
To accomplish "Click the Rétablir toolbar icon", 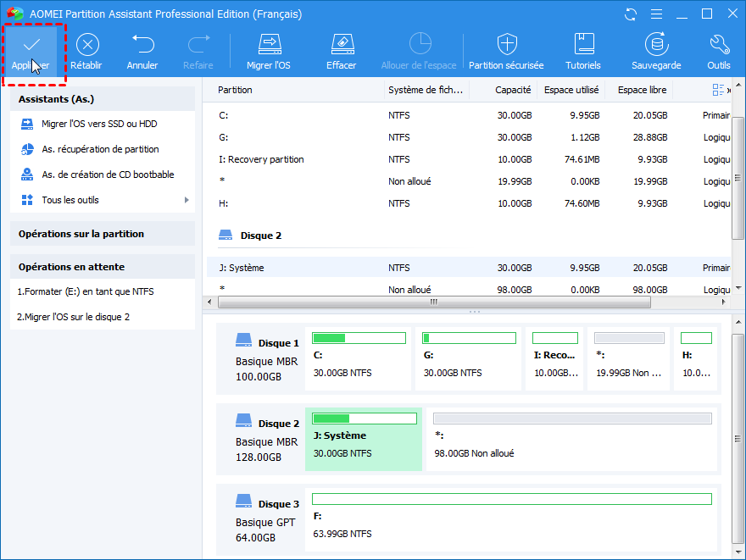I will 86,45.
